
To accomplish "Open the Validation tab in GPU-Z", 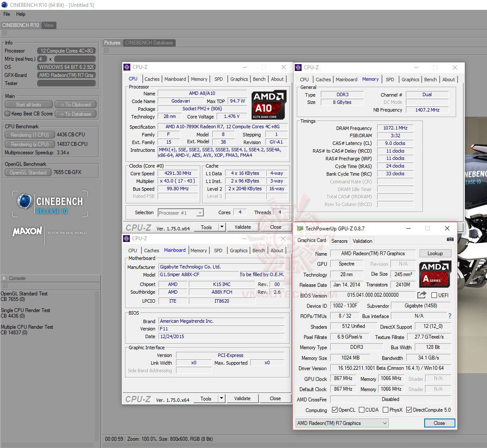I will pos(362,241).
